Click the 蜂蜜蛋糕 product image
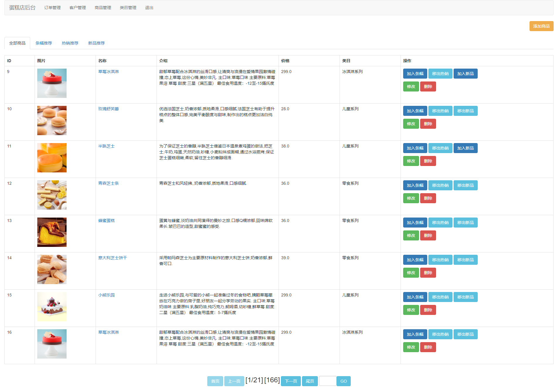This screenshot has width=558, height=392. click(x=52, y=232)
